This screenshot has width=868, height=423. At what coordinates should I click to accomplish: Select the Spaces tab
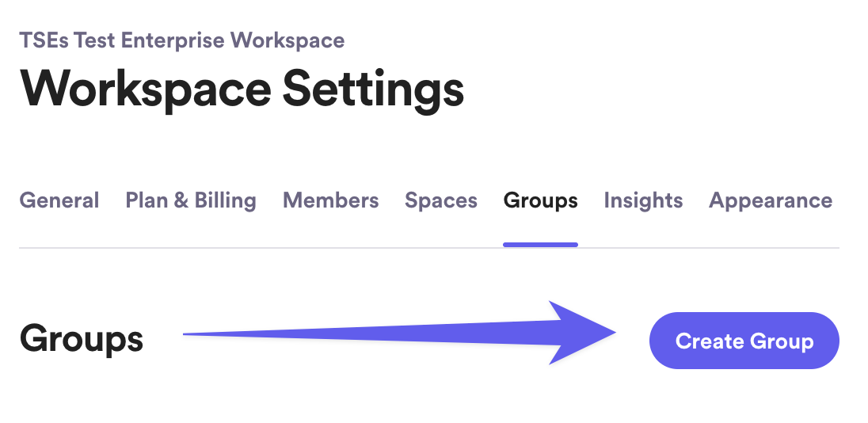pyautogui.click(x=441, y=200)
